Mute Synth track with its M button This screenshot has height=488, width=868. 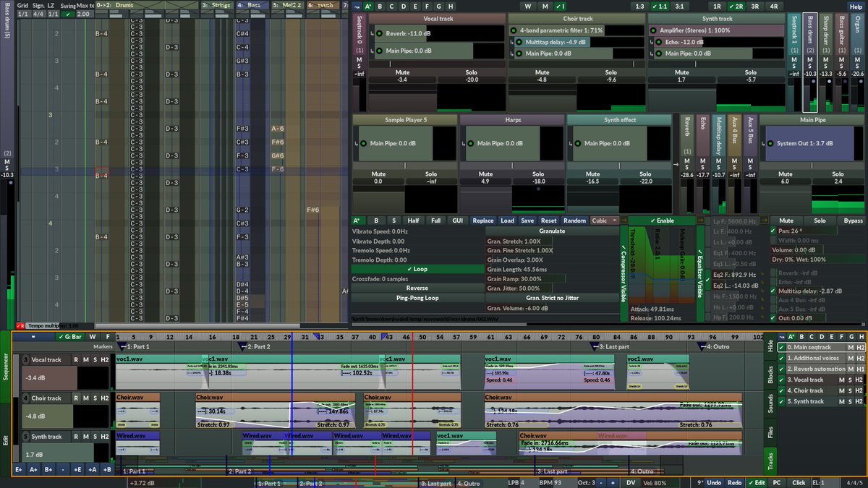click(x=85, y=436)
